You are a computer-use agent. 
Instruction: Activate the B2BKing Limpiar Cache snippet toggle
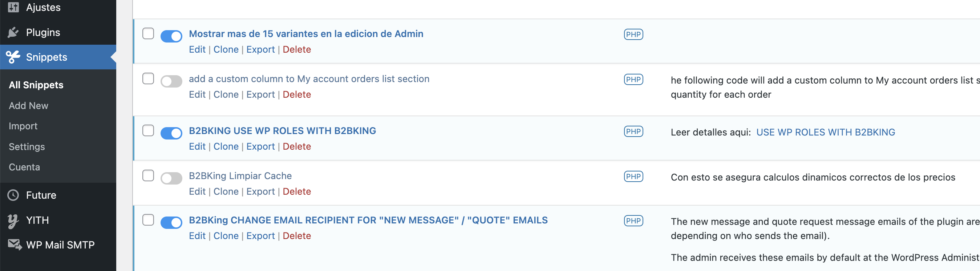[171, 178]
